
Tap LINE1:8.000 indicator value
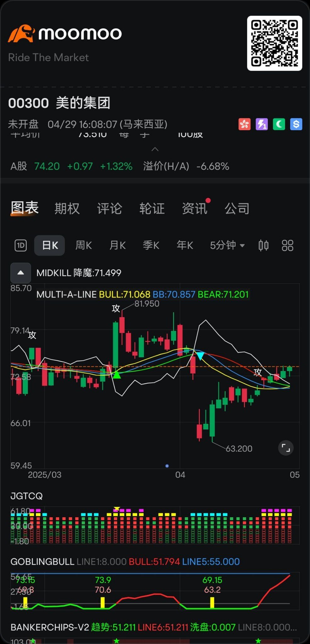101,562
